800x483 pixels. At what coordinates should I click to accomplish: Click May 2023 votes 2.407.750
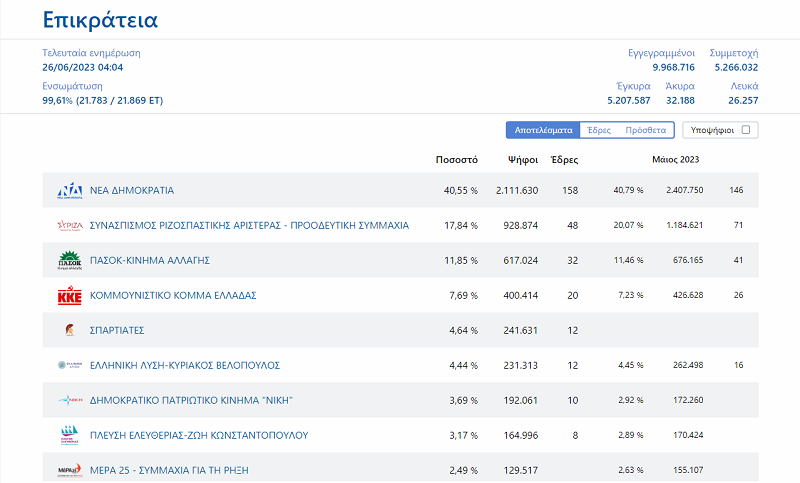coord(684,190)
